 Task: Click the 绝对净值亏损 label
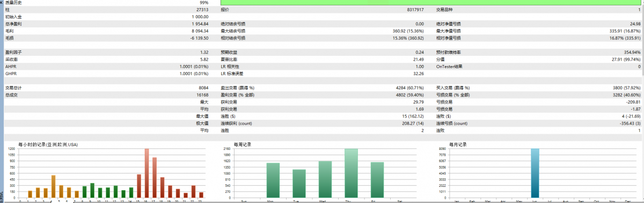click(449, 24)
